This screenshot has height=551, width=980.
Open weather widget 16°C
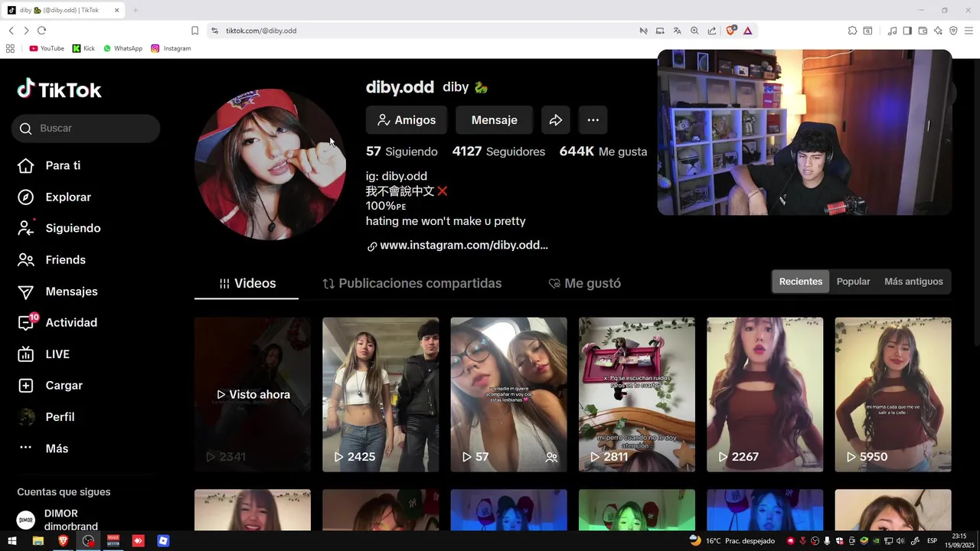tap(732, 541)
